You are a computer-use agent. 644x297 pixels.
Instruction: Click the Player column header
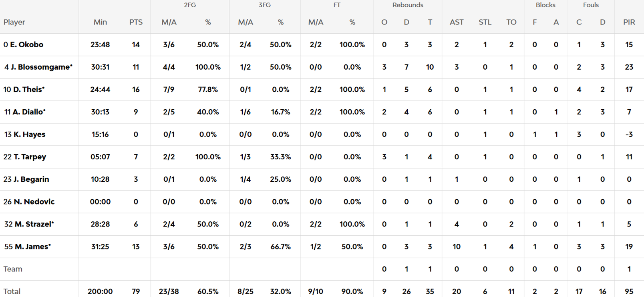(x=14, y=22)
